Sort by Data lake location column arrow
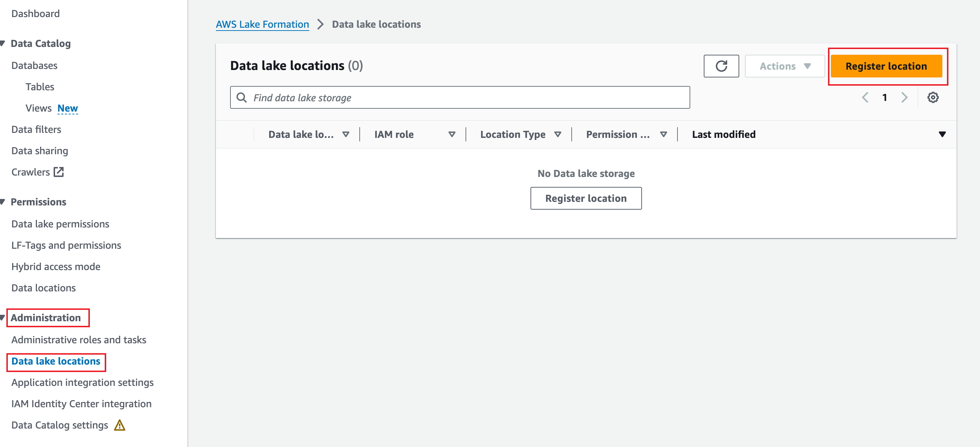The image size is (980, 447). point(346,134)
